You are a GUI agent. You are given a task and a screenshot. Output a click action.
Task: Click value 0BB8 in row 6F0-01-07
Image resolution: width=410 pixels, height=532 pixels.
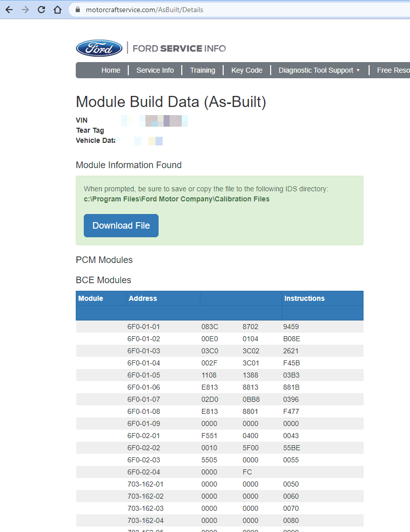click(251, 399)
